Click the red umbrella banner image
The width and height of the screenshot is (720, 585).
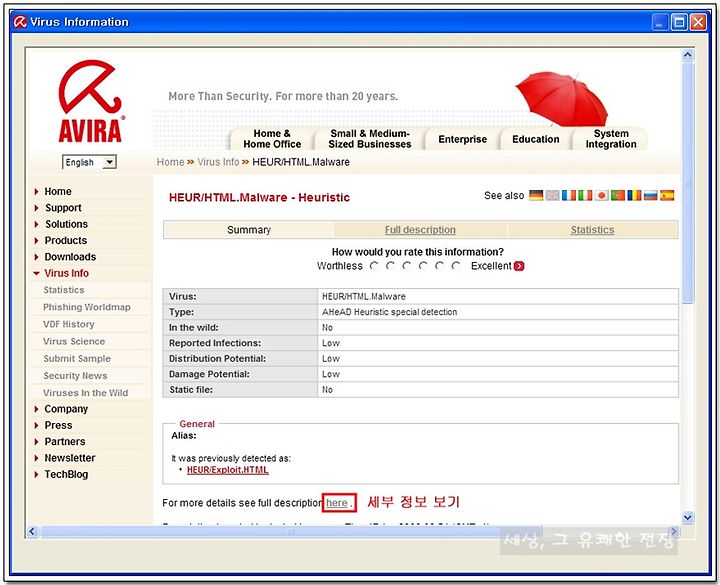562,98
